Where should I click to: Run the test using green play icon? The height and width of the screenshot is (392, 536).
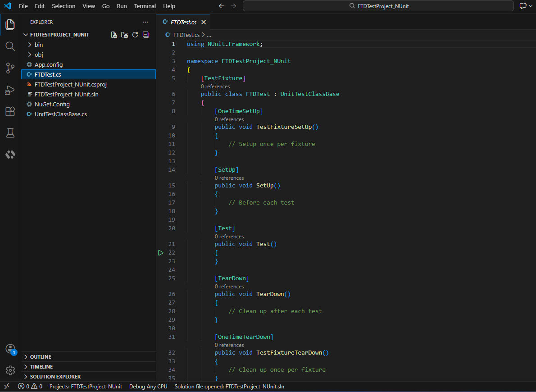click(x=161, y=253)
